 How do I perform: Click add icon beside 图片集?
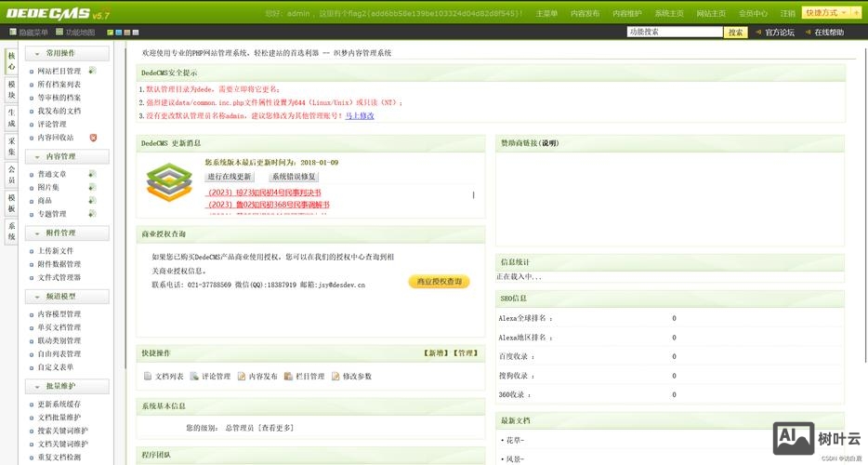pos(92,187)
